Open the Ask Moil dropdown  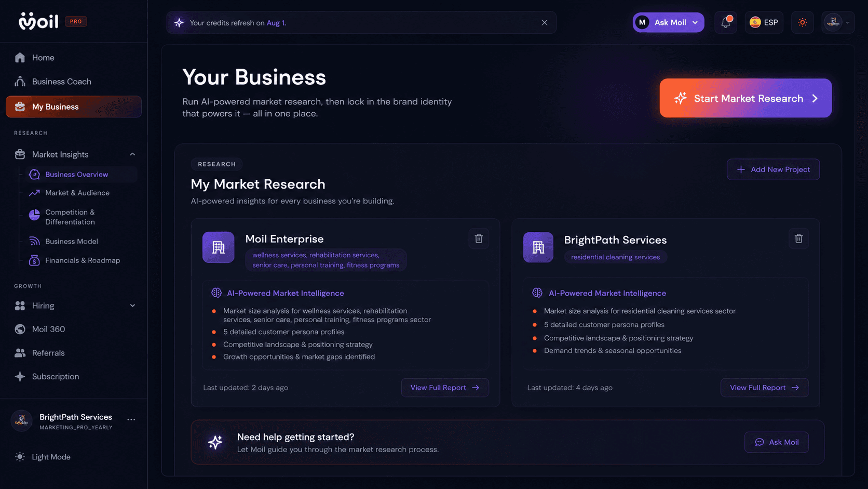coord(668,22)
